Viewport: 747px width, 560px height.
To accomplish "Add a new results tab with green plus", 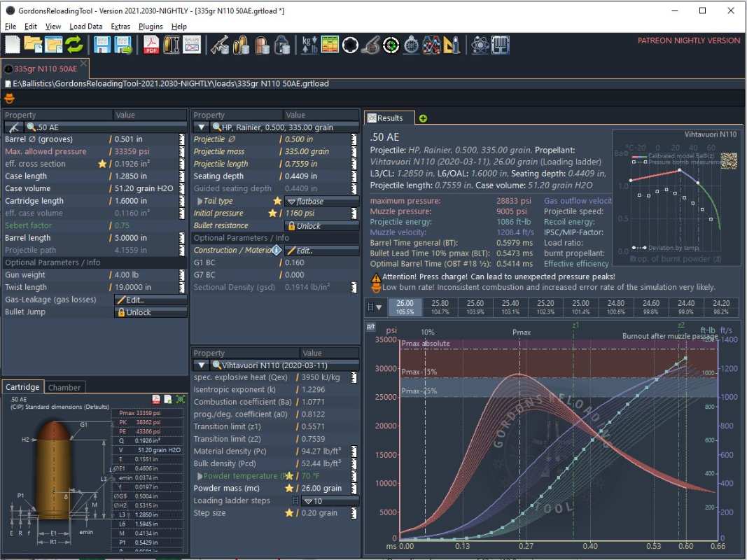I will coord(423,118).
